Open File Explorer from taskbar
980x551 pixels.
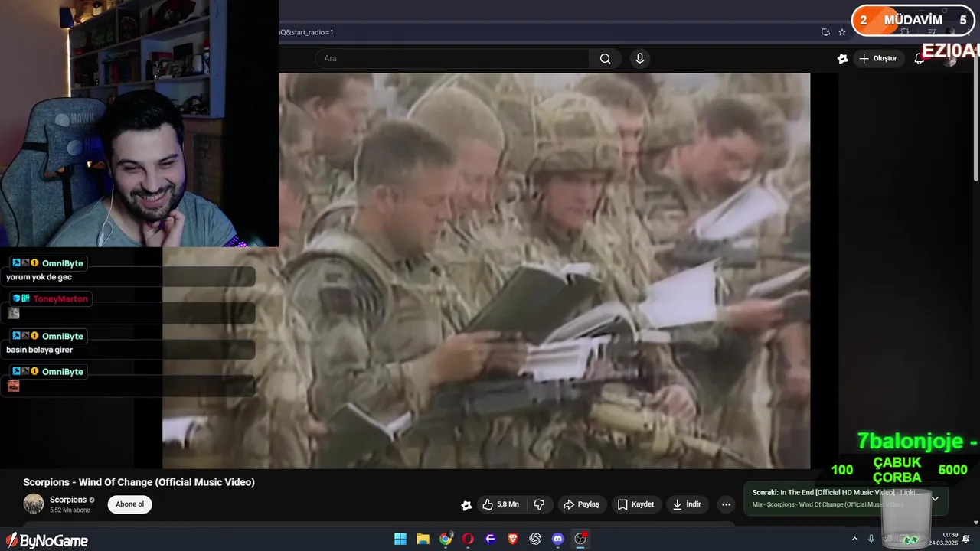[x=423, y=539]
